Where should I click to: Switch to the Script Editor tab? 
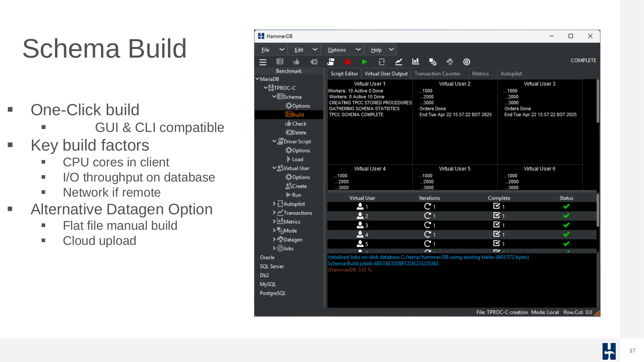point(344,74)
